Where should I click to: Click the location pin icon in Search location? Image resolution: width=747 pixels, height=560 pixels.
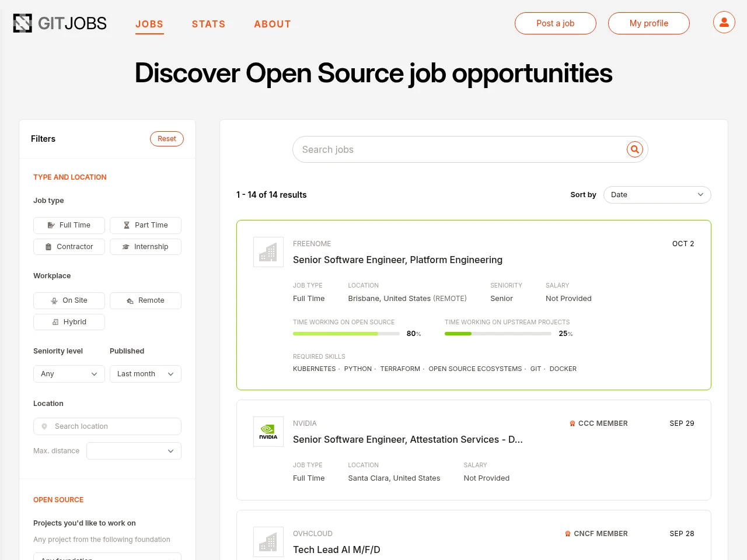[x=44, y=426]
